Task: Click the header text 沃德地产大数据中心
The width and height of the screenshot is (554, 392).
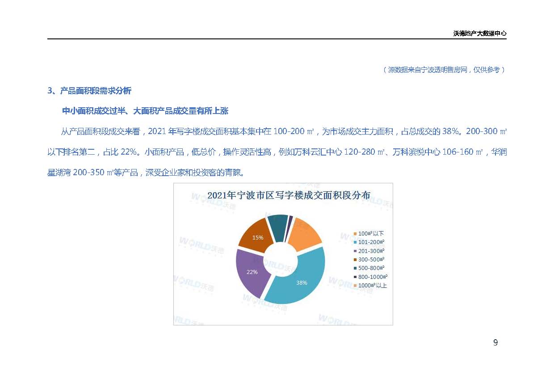Action: [x=479, y=34]
